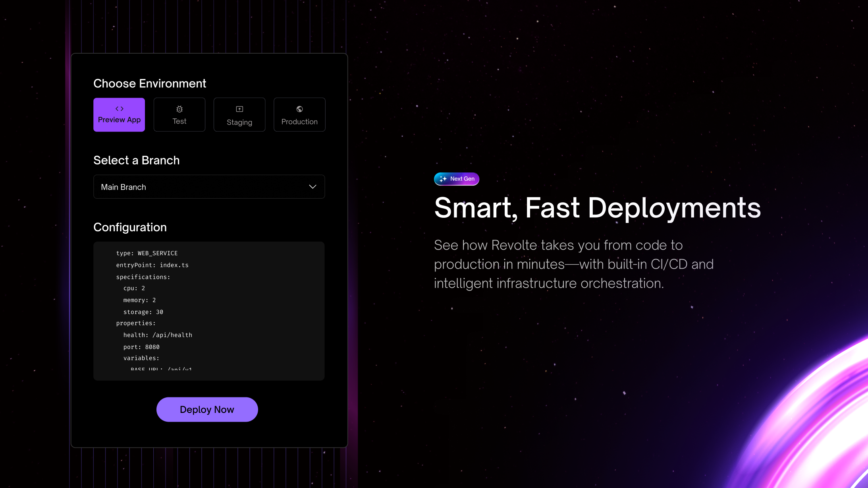Screen dimensions: 868x488
Task: Switch to the Test environment
Action: [179, 115]
